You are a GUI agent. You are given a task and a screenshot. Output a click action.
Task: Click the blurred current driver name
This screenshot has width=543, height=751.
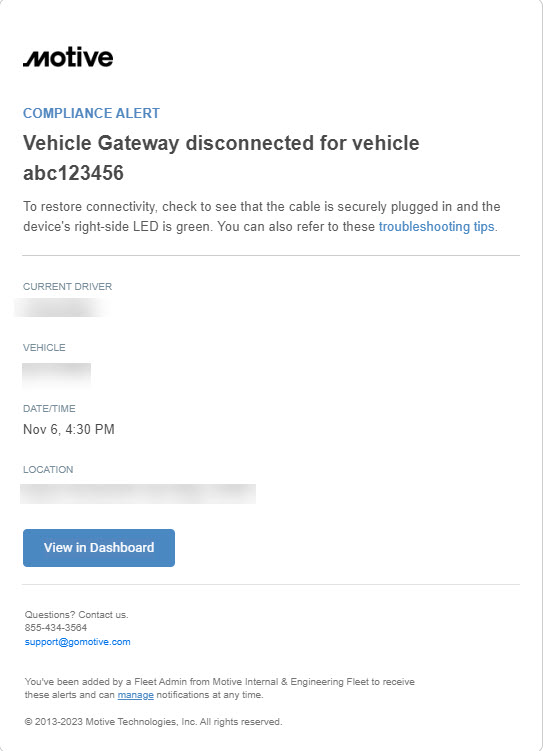pyautogui.click(x=61, y=307)
